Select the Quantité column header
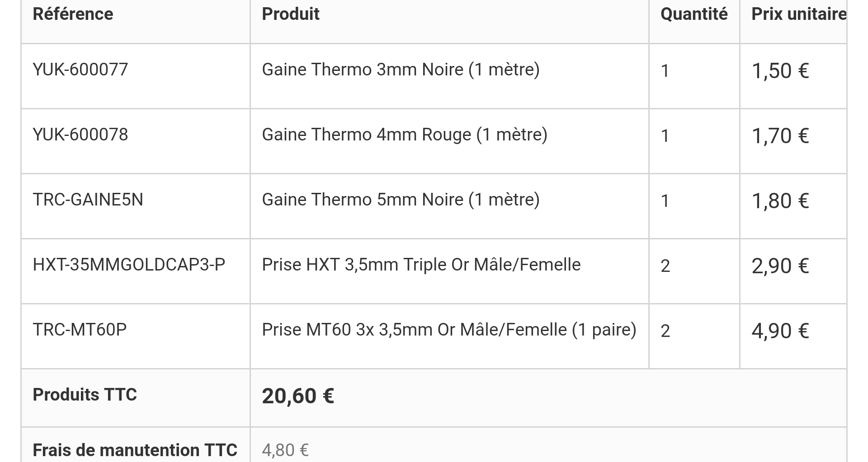This screenshot has height=462, width=868. [694, 14]
